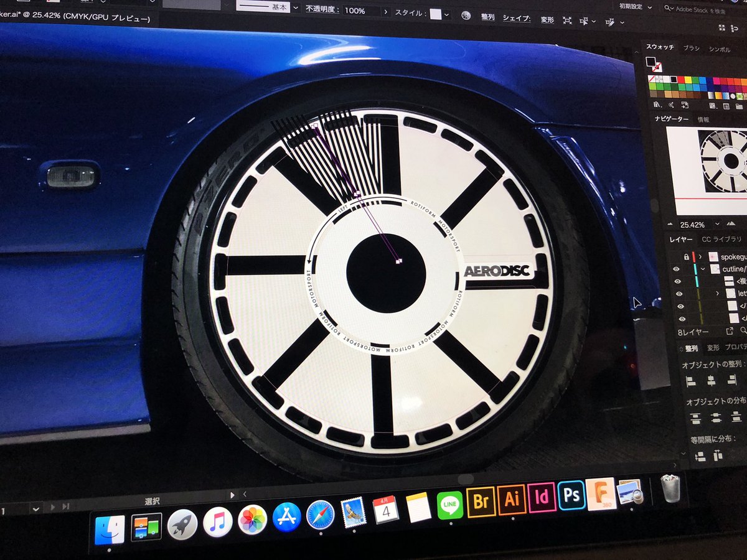
Task: Switch to 情報 tab
Action: 703,119
